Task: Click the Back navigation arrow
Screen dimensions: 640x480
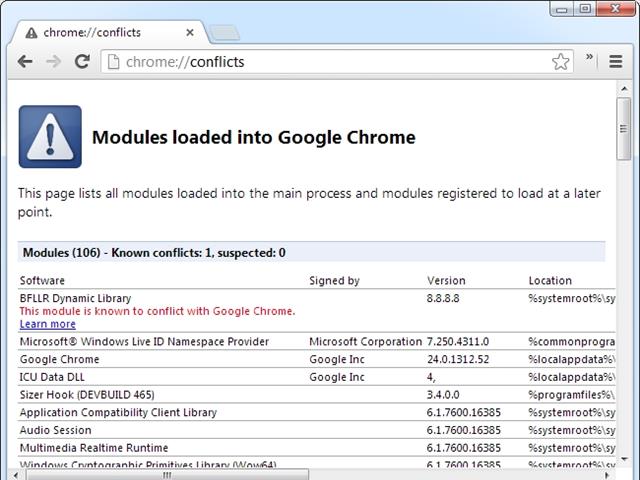Action: (24, 62)
